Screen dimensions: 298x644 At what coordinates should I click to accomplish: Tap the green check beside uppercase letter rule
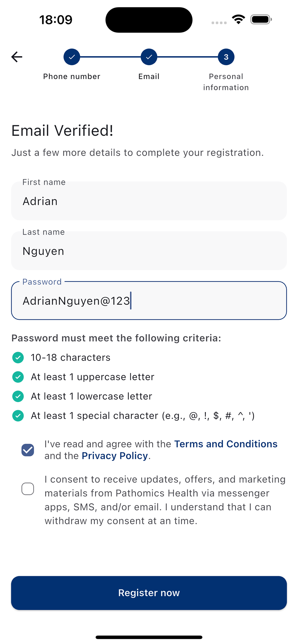click(18, 377)
